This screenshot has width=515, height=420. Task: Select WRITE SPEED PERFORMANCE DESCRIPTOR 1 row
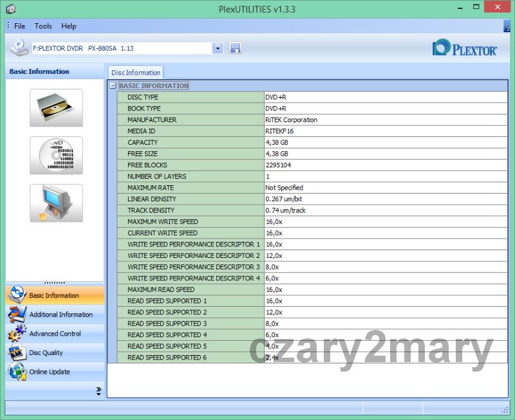pyautogui.click(x=312, y=244)
